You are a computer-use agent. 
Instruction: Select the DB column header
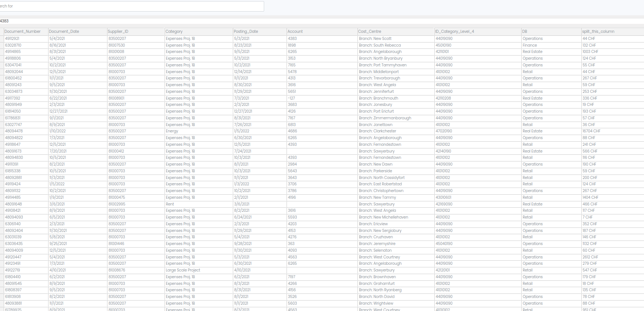(525, 32)
